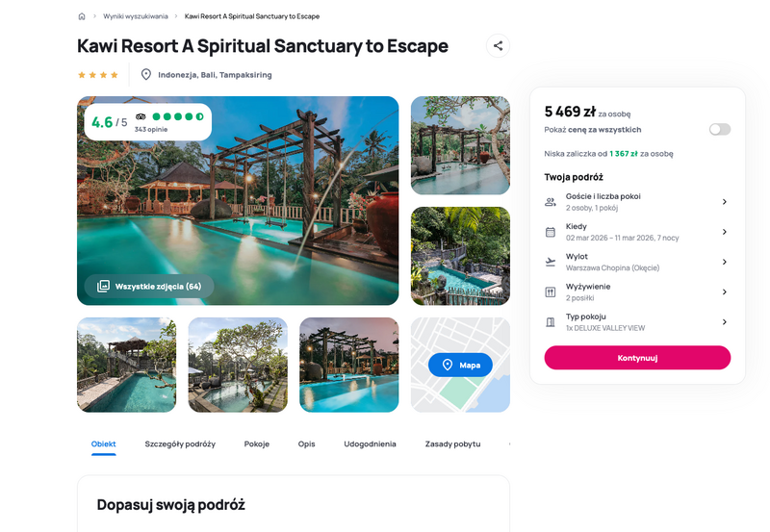This screenshot has height=532, width=770.
Task: Click the guests icon in Twoja podróż
Action: click(551, 202)
